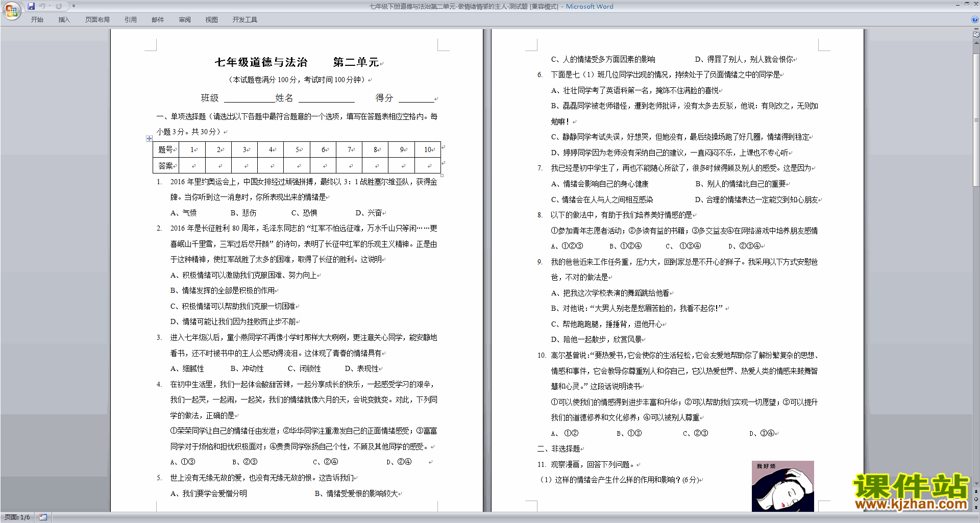980x523 pixels.
Task: Click the answer cell under column 10
Action: 428,165
